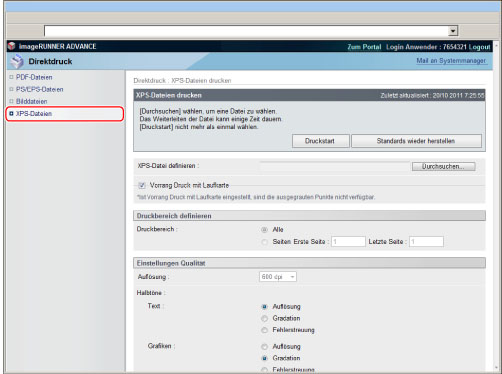The height and width of the screenshot is (374, 502).
Task: Click the XPS-Datei definieren file path field
Action: click(x=335, y=166)
